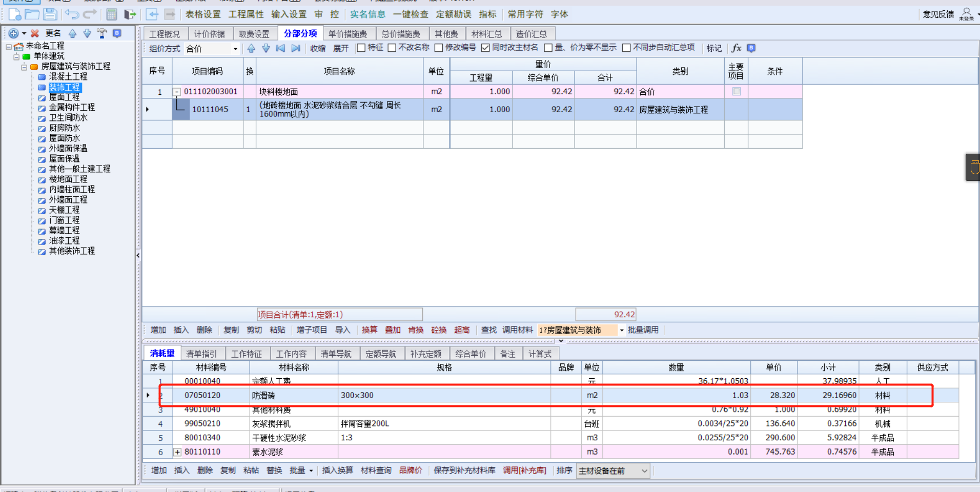Click the 28.320 unit price cell
Viewport: 980px width, 492px height.
click(773, 395)
